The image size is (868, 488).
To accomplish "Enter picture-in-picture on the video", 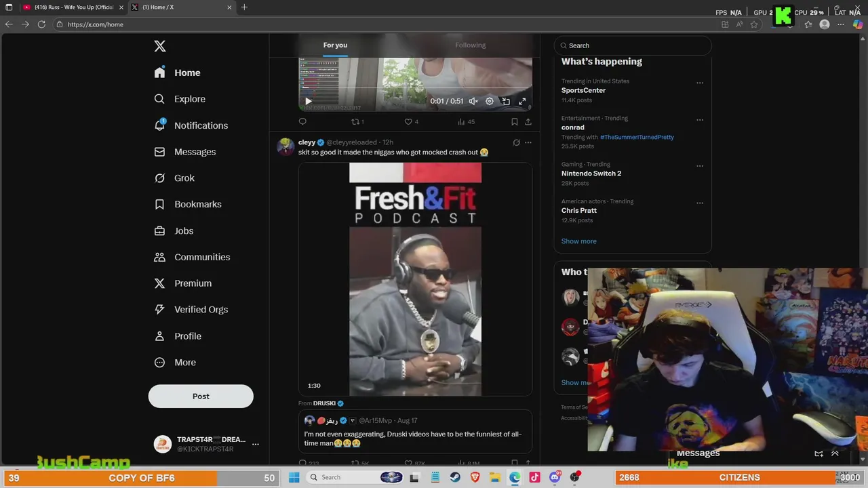I will tap(506, 101).
